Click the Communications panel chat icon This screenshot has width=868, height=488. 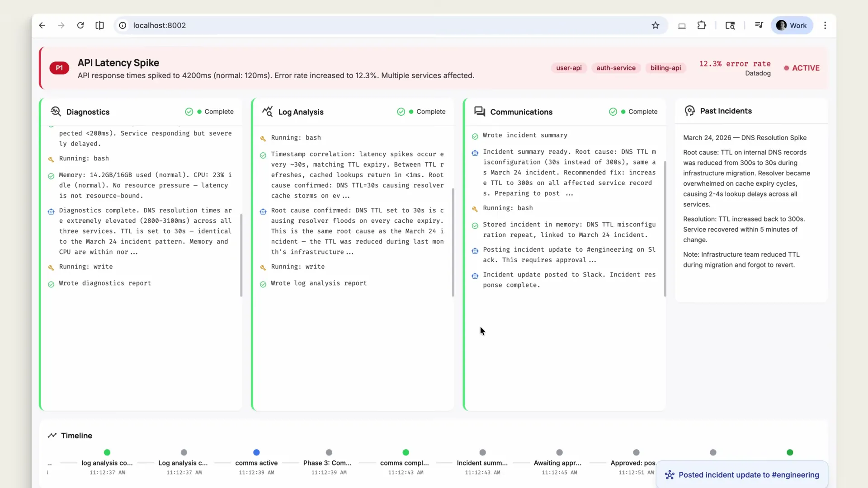(x=479, y=112)
